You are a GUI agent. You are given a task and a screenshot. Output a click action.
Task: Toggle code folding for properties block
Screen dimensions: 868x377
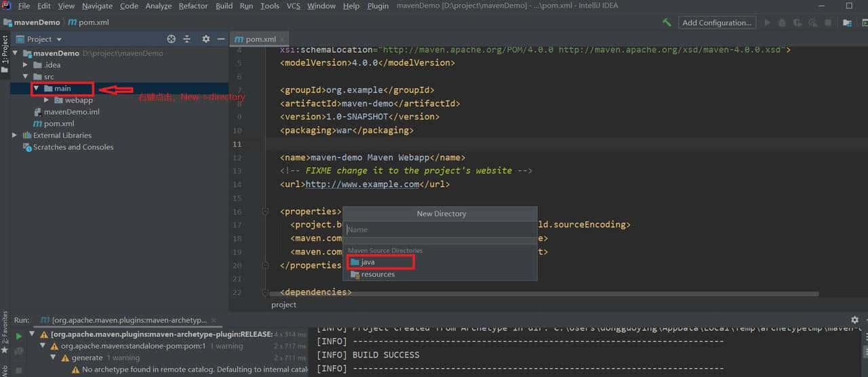click(266, 212)
